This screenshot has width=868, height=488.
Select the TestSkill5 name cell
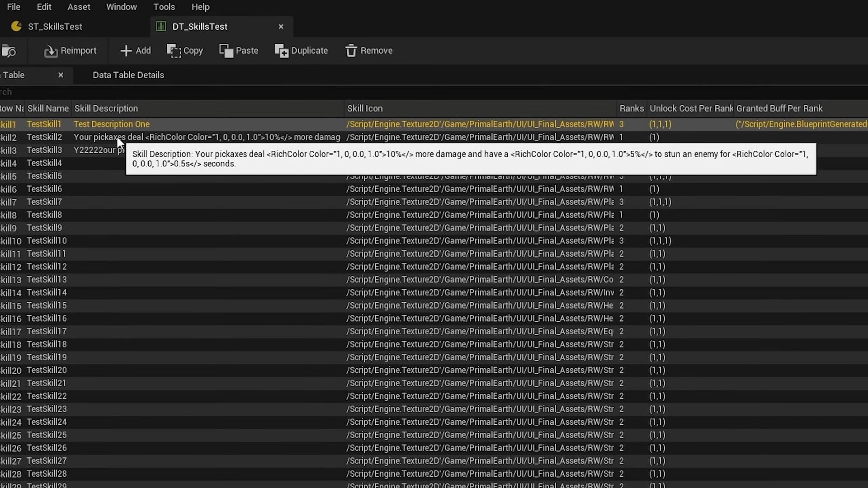[x=44, y=176]
